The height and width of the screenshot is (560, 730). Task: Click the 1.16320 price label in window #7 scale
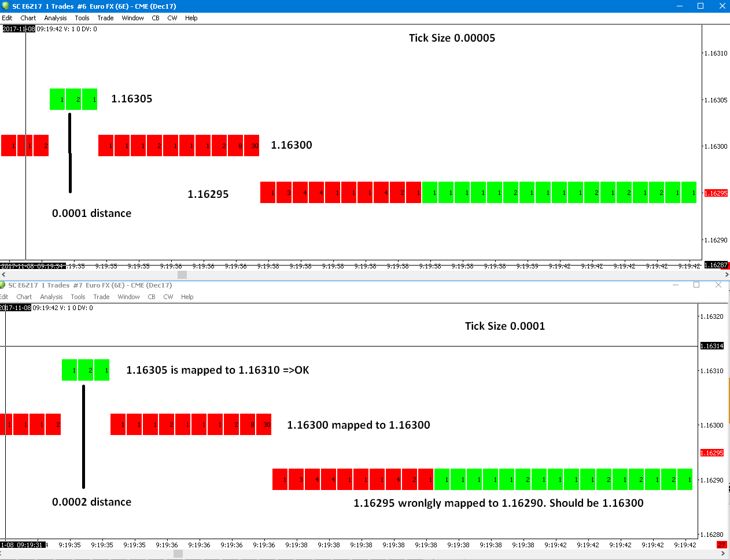pos(712,316)
